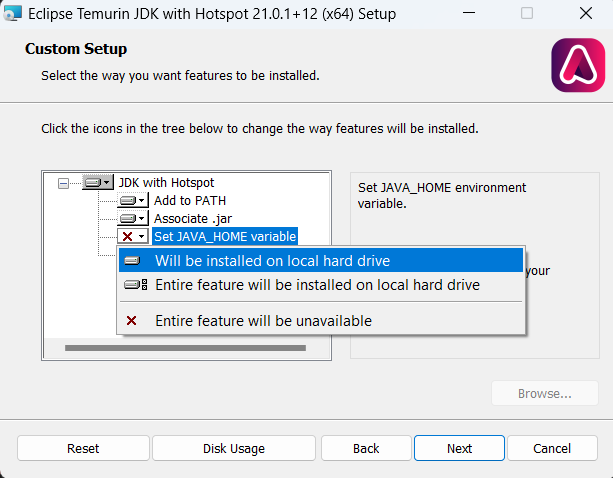Screen dimensions: 613x478
Task: Click the disabled Browse... button
Action: (x=545, y=393)
